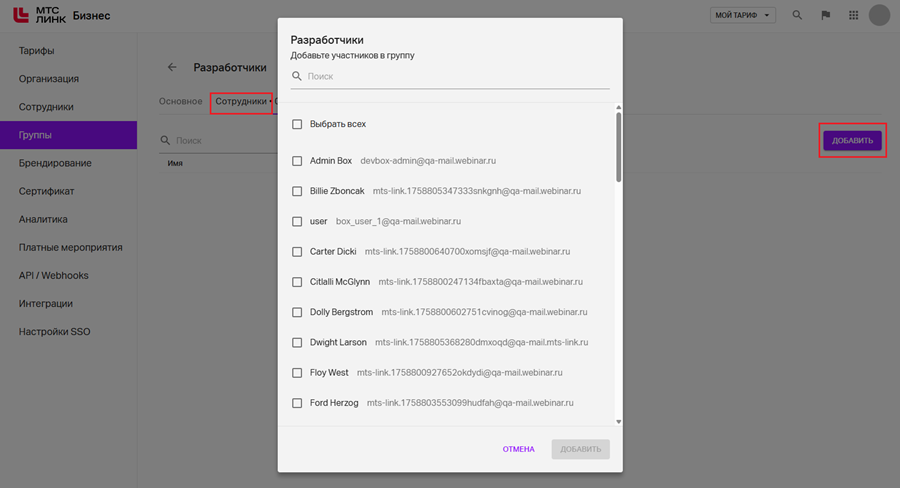900x488 pixels.
Task: Select the Dwight Larson checkbox
Action: tap(297, 342)
